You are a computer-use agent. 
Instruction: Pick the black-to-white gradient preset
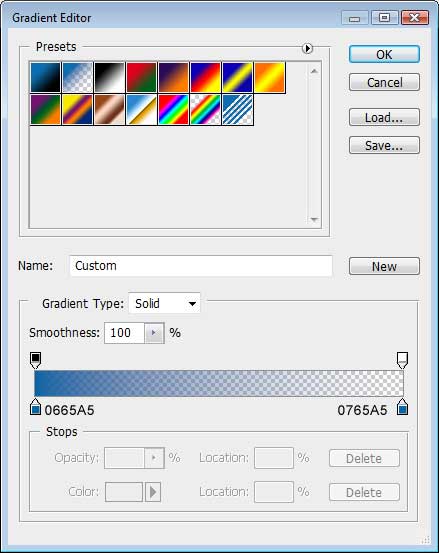pos(110,78)
